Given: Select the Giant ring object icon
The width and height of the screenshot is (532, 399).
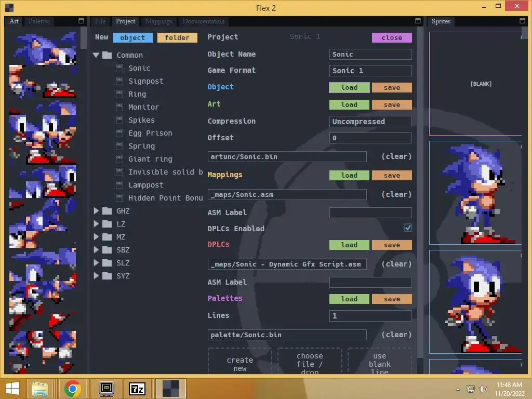Looking at the screenshot, I should [x=119, y=158].
